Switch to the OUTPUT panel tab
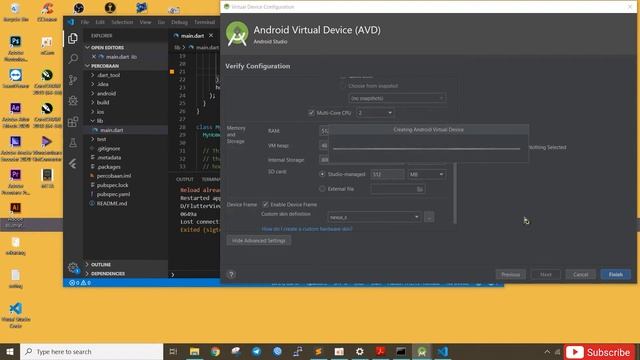640x360 pixels. (x=184, y=179)
